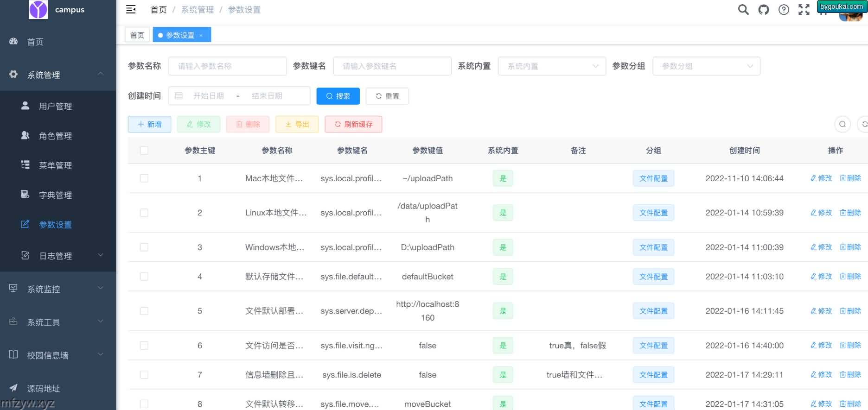Toggle fullscreen with the expand icon
Viewport: 868px width, 410px height.
[804, 10]
